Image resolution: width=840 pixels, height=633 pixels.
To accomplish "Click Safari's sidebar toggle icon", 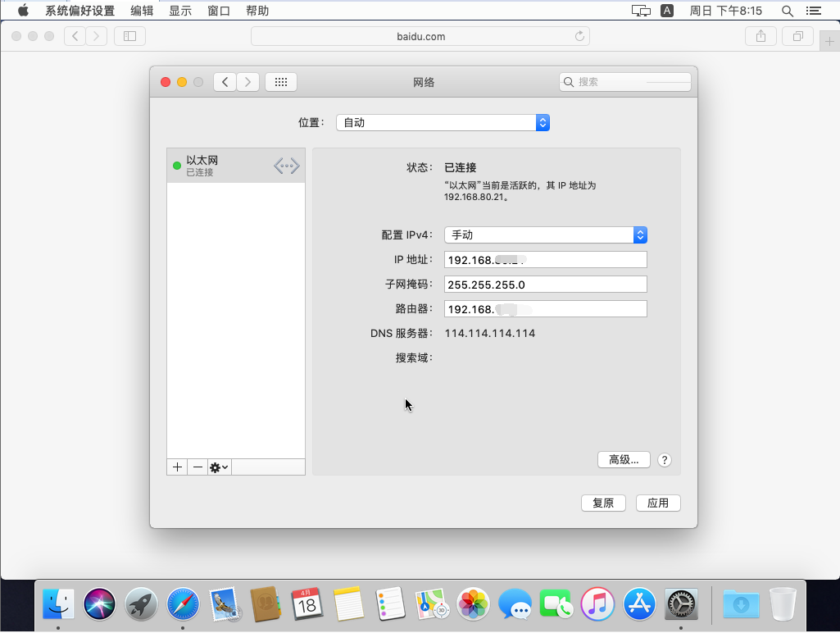I will point(129,36).
